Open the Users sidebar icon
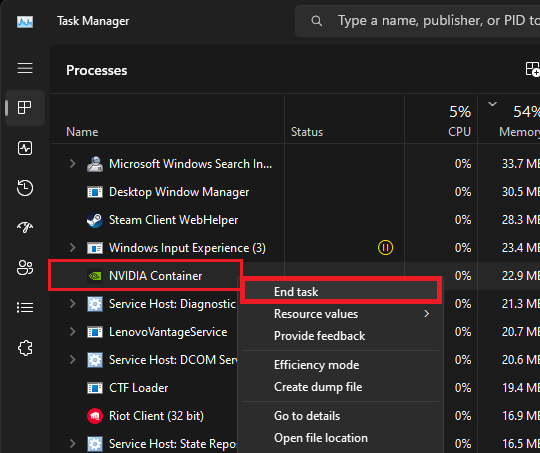Viewport: 540px width, 453px height. (x=25, y=267)
